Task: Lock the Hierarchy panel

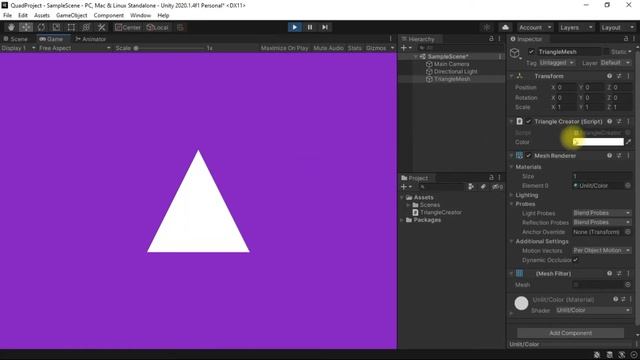Action: pyautogui.click(x=491, y=38)
